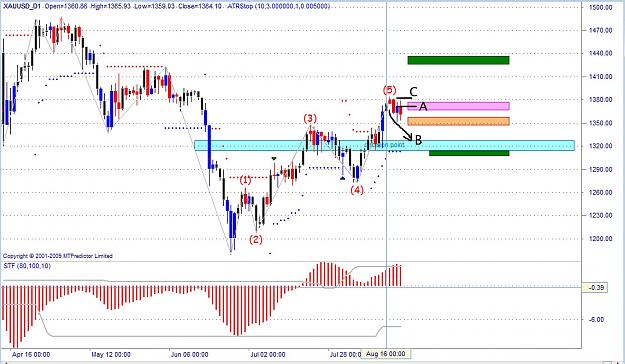Viewport: 625px width, 364px height.
Task: Select the lower green zone below cyan band
Action: click(x=469, y=153)
